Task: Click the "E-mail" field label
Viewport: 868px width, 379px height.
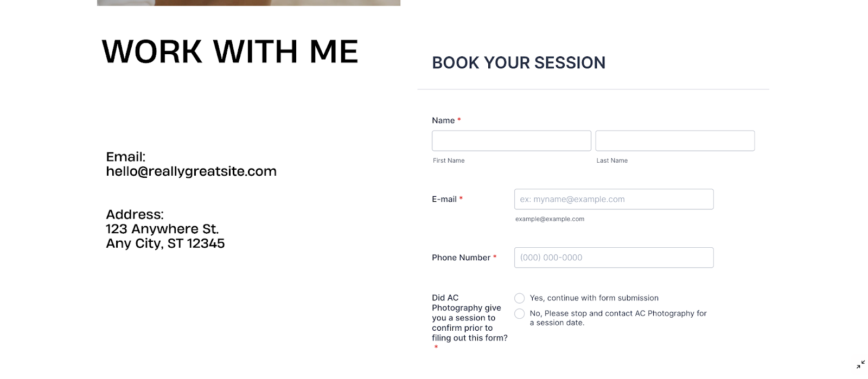Action: coord(444,199)
